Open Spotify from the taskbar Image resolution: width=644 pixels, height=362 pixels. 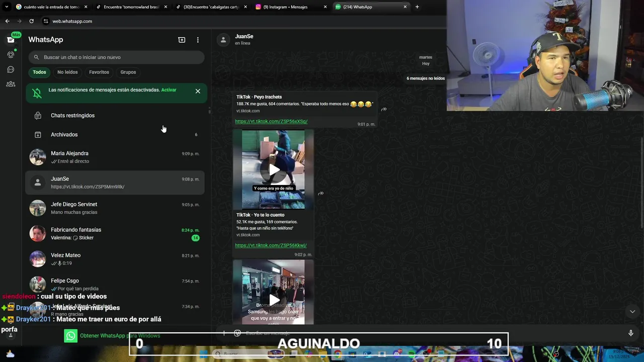[412, 354]
